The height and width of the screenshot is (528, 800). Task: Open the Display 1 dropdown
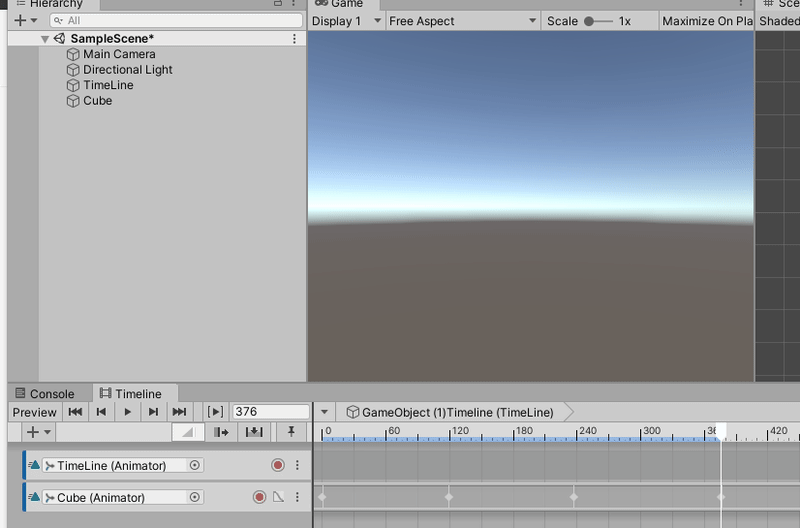pos(346,21)
